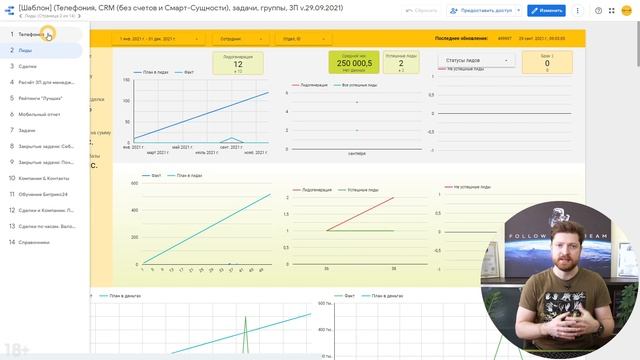Open page 1 Телефония
The image size is (640, 360).
click(x=41, y=34)
